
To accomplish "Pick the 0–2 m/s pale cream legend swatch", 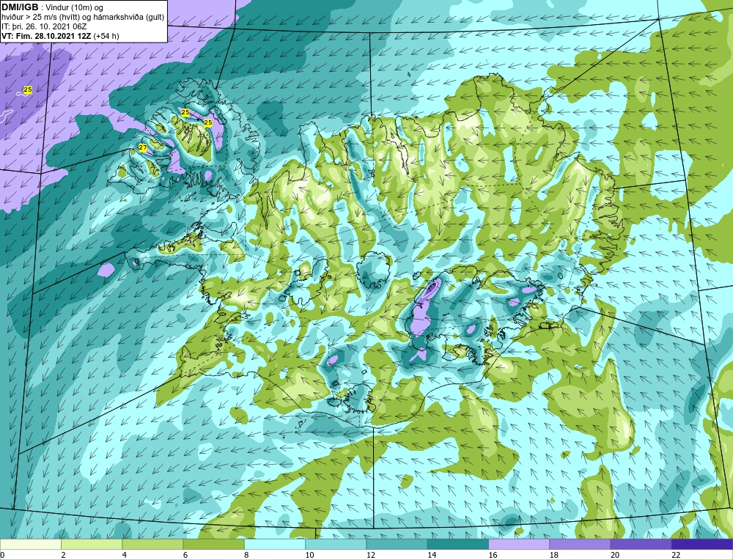I will [30, 544].
